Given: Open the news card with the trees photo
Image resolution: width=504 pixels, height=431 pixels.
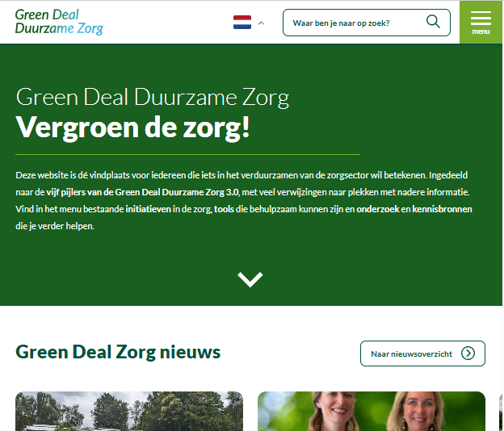Looking at the screenshot, I should pos(129,411).
